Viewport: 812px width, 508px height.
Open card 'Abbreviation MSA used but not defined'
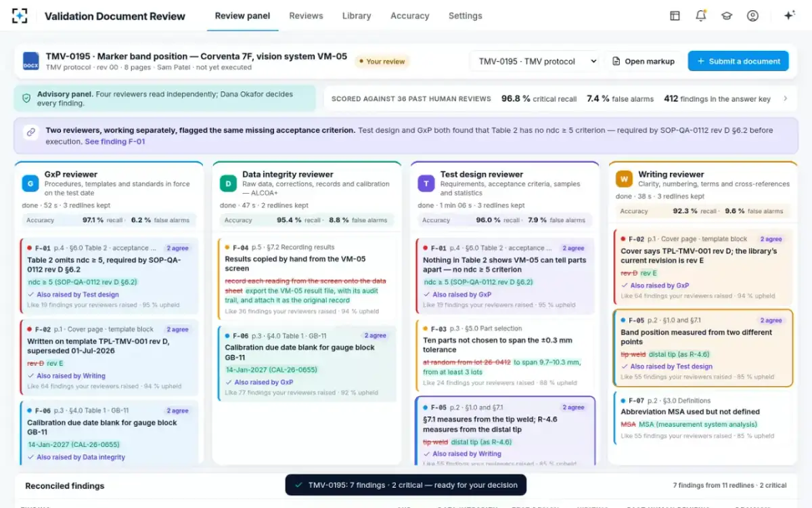702,417
